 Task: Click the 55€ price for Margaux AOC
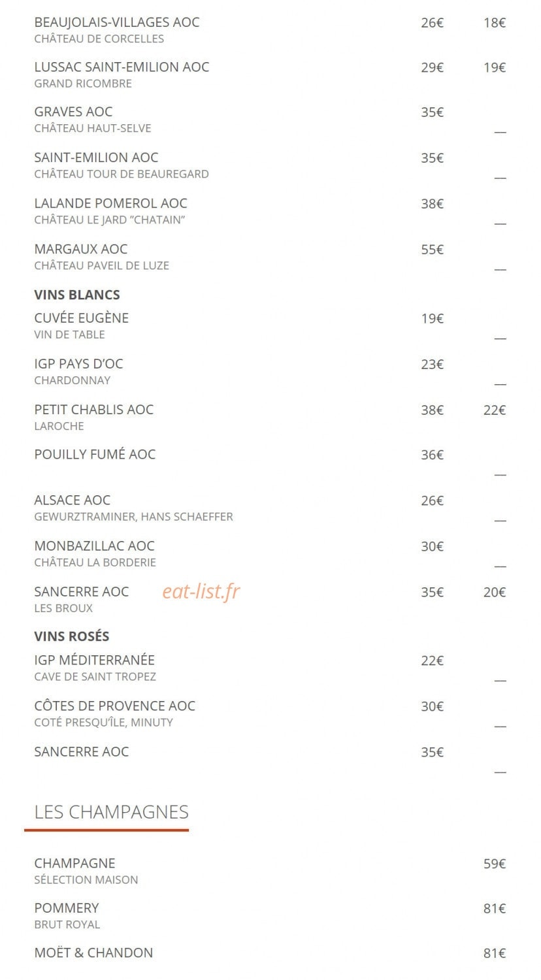[x=432, y=250]
